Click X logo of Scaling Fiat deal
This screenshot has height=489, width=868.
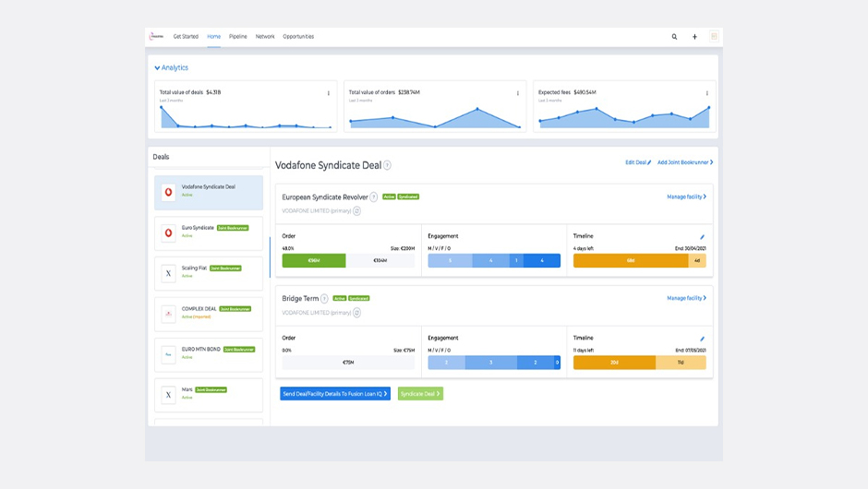click(x=168, y=273)
